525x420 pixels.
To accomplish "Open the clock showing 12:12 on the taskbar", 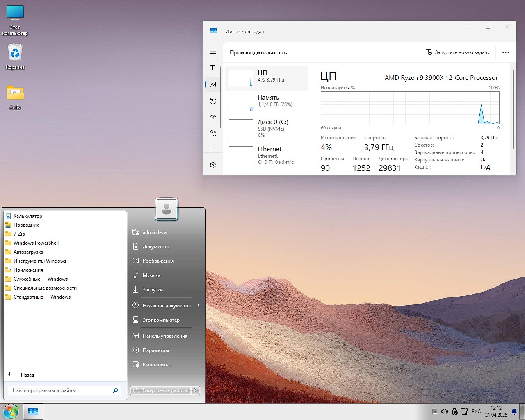I will tap(496, 411).
